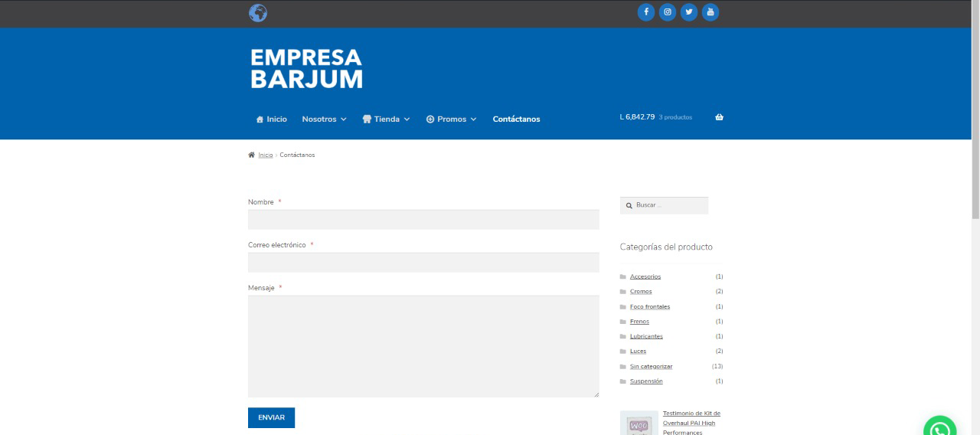Click the globe icon in top bar

pos(258,13)
